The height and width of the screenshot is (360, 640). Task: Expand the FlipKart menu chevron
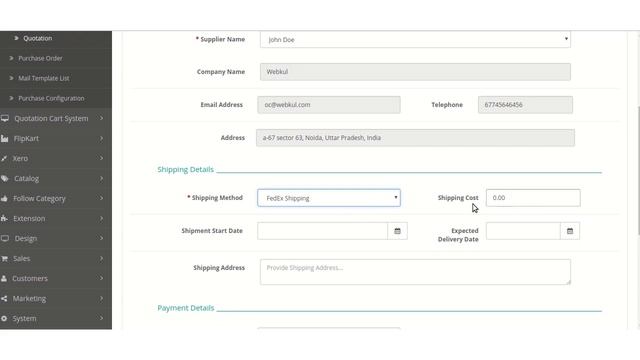point(101,139)
